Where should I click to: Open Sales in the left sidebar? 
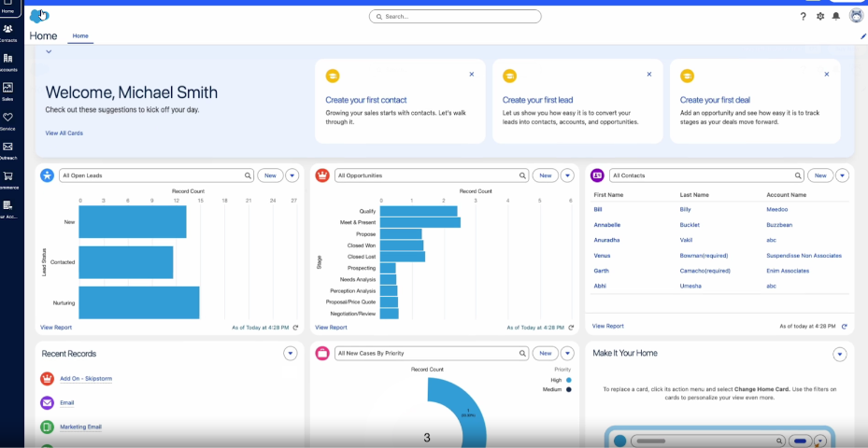tap(8, 91)
